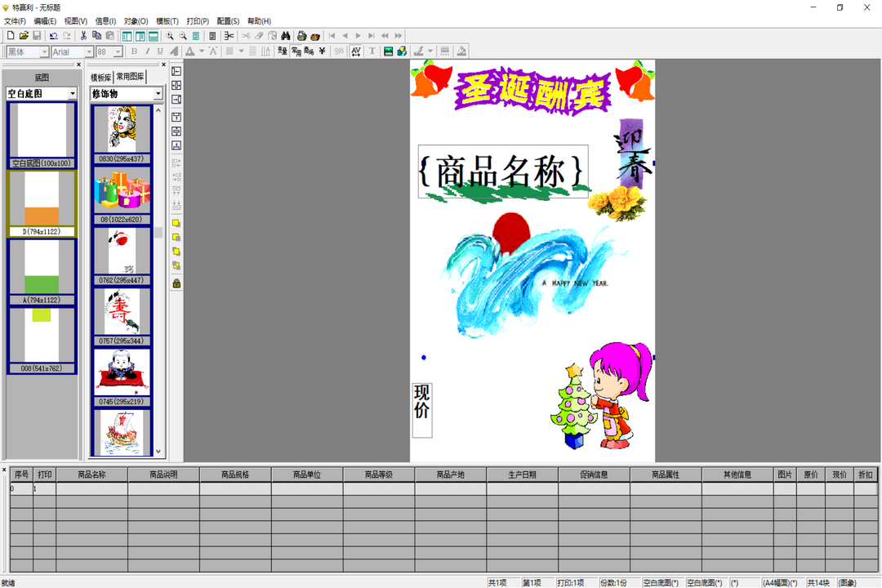Click the zoom in magnifier icon
882x588 pixels.
(x=170, y=36)
